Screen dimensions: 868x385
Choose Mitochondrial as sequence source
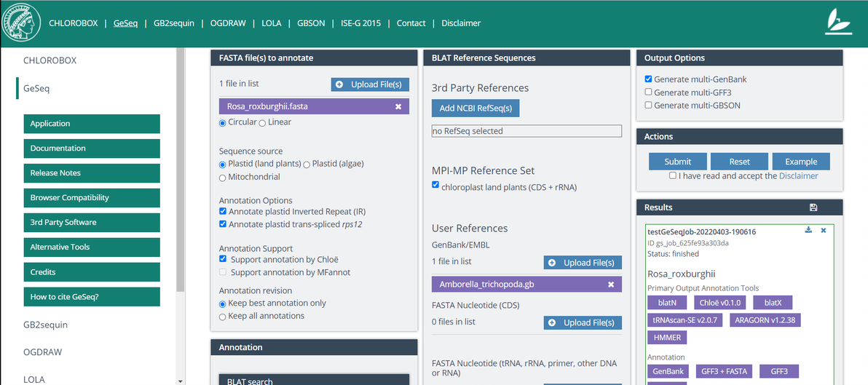223,178
